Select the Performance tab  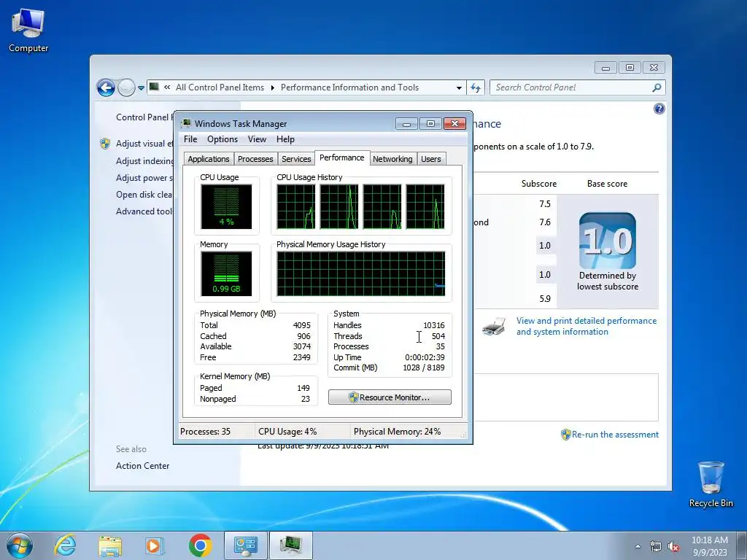point(341,157)
